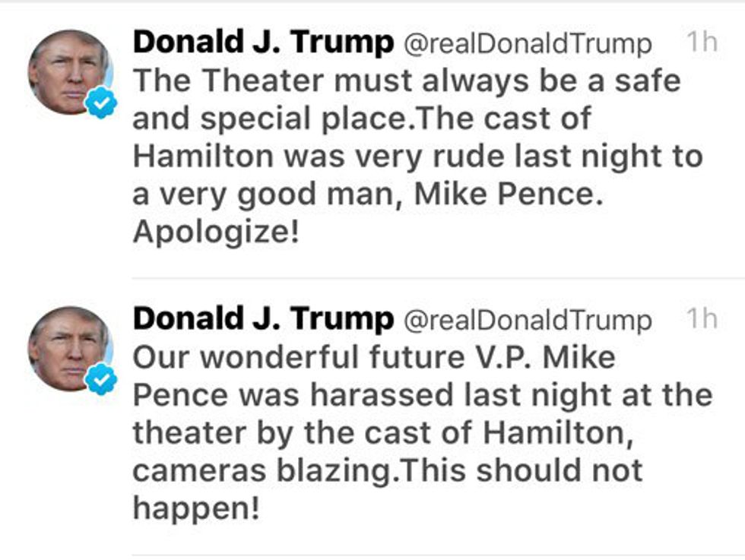Open the profile photo beside the 'Theater' tweet

67,72
